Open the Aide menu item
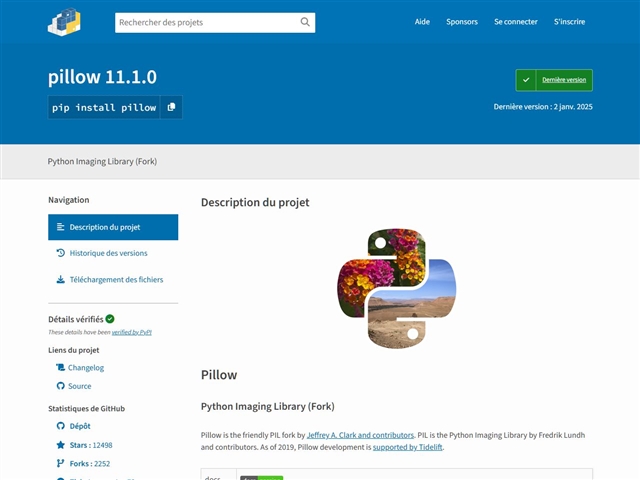Viewport: 640px width, 480px height. click(x=422, y=22)
